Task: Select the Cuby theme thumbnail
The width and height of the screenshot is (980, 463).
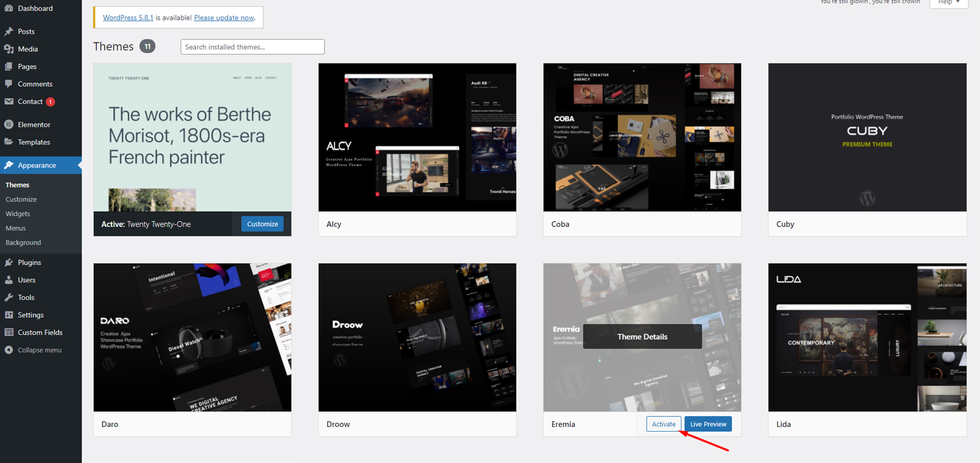Action: pos(867,137)
